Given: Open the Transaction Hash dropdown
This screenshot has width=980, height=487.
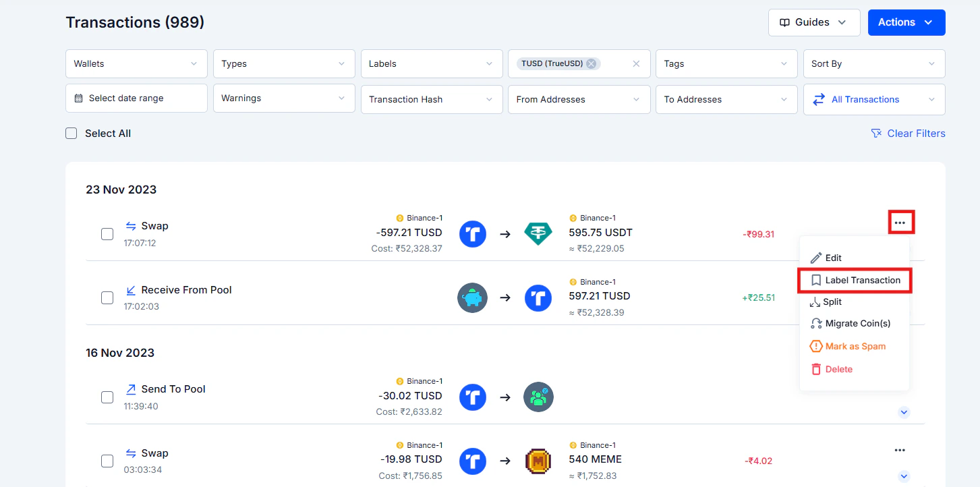Looking at the screenshot, I should (x=432, y=99).
